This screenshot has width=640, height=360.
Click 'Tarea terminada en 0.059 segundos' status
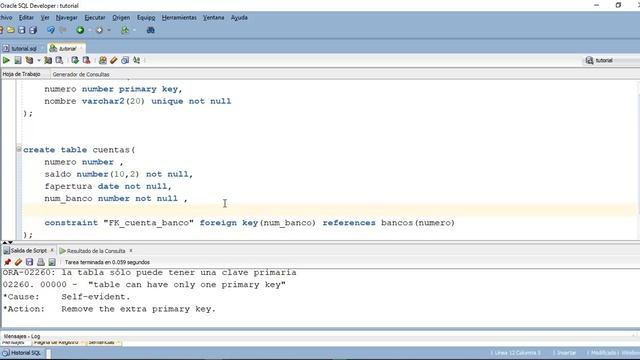point(107,262)
